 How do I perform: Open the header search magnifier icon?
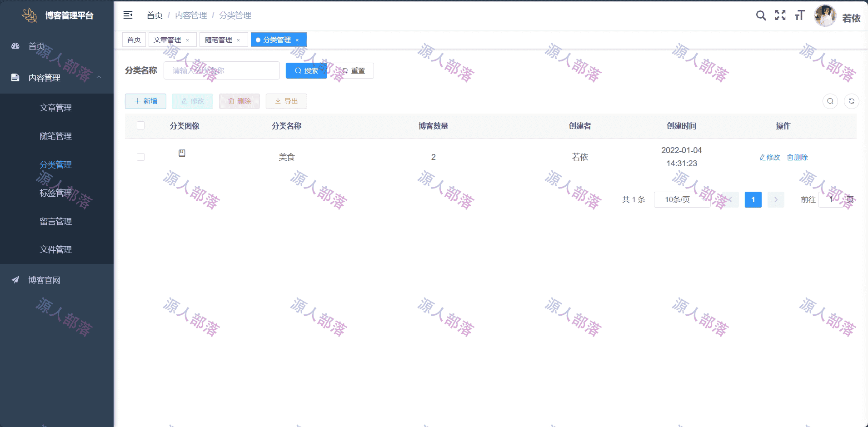tap(761, 15)
